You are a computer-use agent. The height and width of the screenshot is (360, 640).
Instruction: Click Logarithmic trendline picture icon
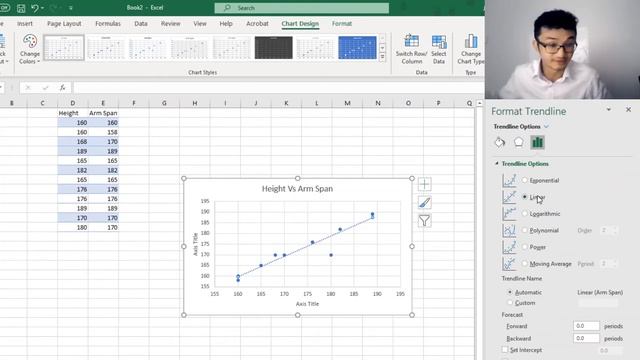[509, 214]
